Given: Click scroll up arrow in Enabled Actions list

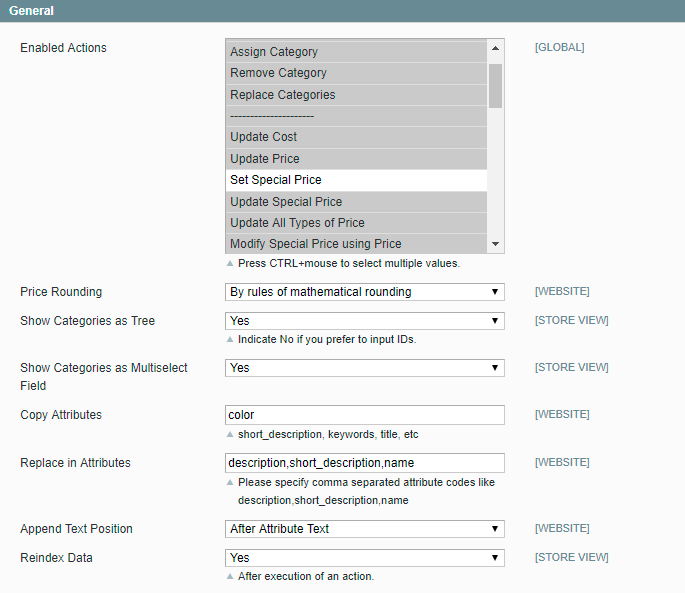Looking at the screenshot, I should (495, 48).
